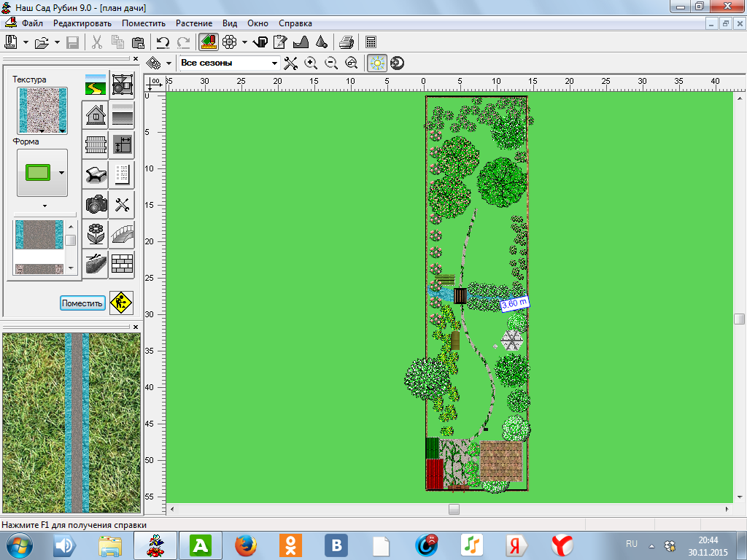Choose the brick wall tool icon
This screenshot has width=747, height=560.
[123, 263]
